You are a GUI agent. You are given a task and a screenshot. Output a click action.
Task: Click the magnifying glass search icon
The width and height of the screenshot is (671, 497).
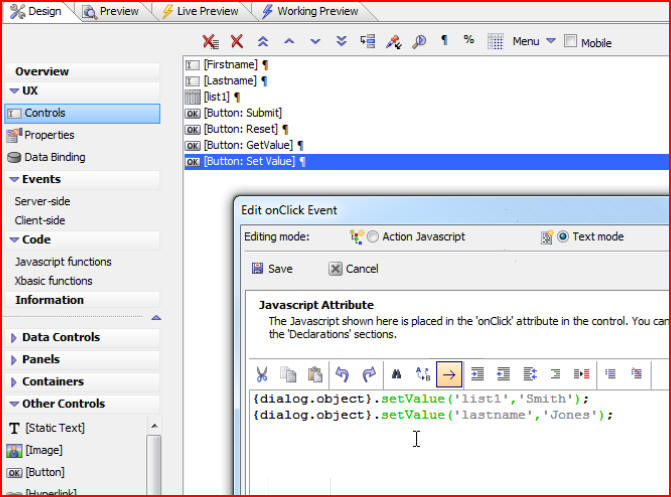tap(419, 42)
